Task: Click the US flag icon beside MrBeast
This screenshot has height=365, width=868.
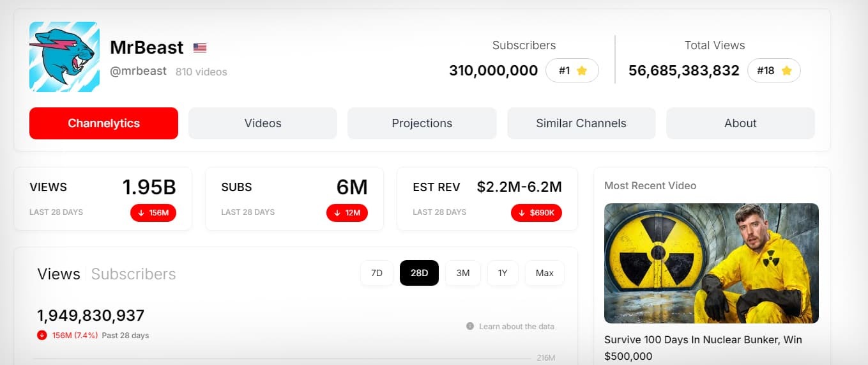Action: [200, 48]
